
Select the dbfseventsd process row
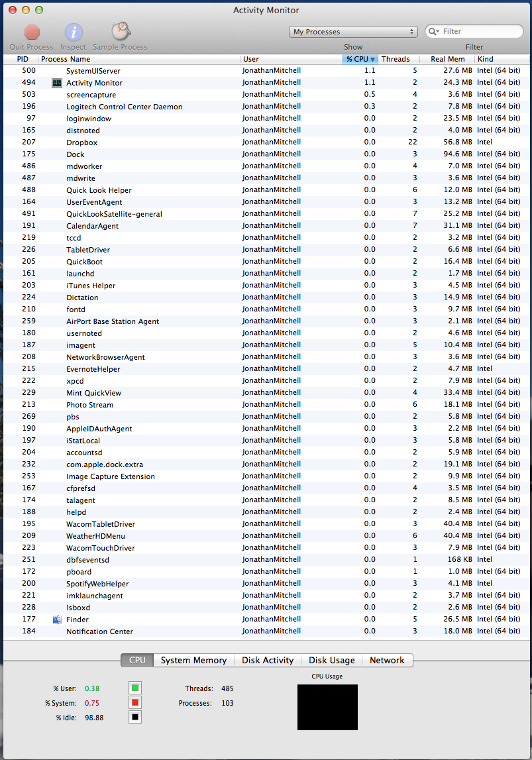(x=266, y=560)
